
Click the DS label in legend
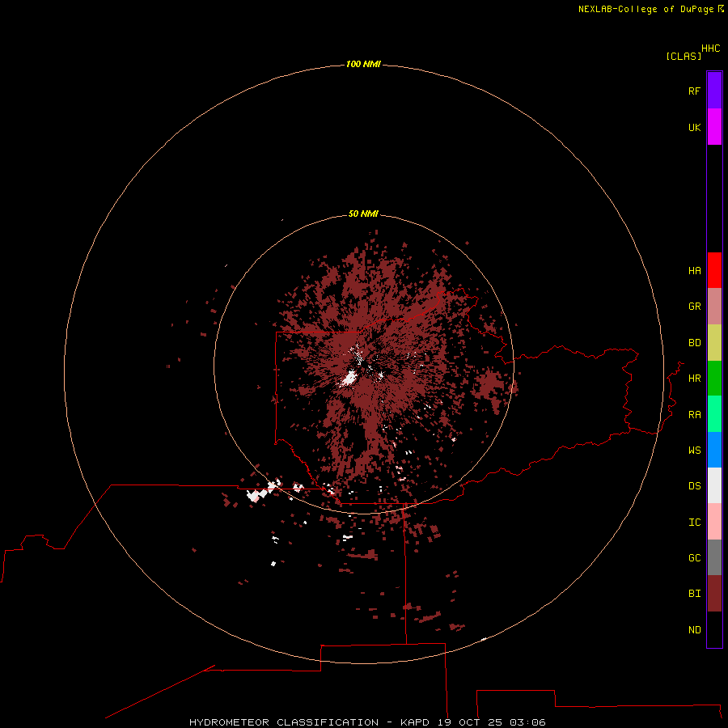(x=694, y=486)
